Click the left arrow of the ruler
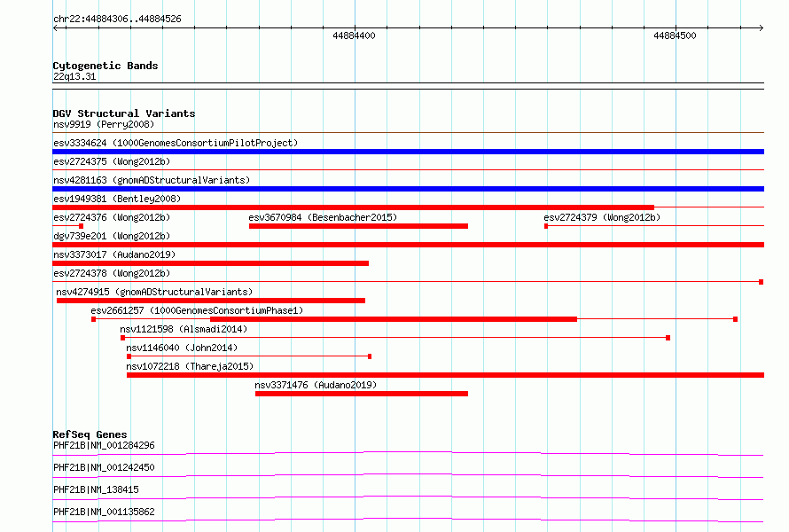 [x=55, y=27]
